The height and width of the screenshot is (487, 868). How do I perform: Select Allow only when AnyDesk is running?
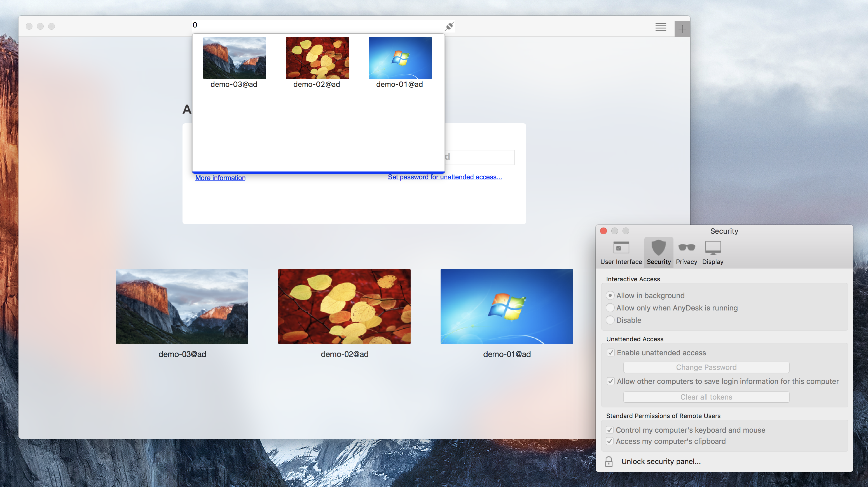tap(610, 307)
